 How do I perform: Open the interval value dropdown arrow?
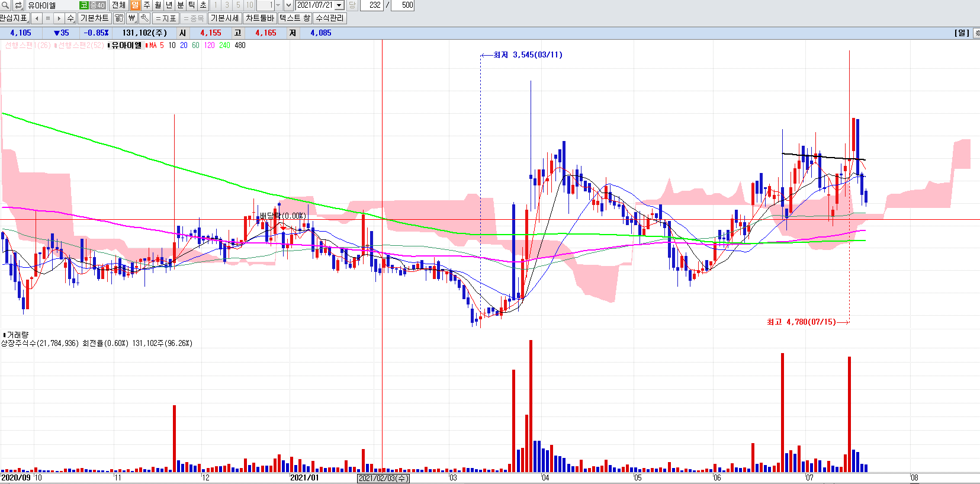tap(278, 5)
